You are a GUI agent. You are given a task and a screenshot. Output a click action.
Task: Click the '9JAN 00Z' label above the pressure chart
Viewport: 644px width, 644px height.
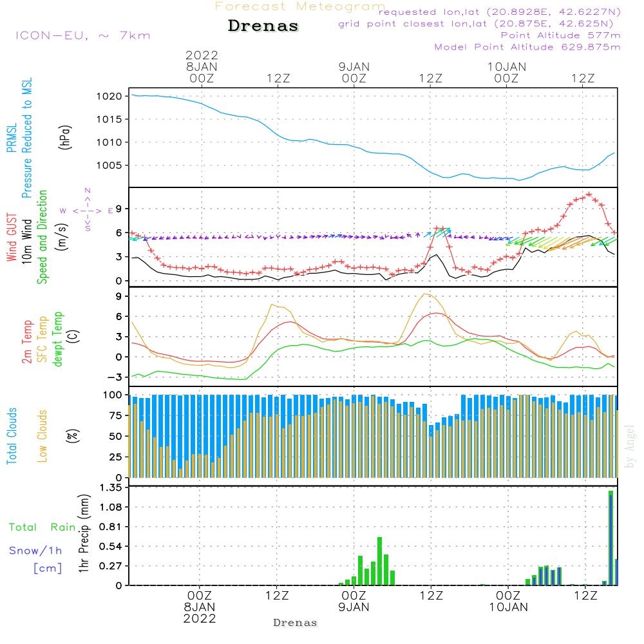click(354, 72)
